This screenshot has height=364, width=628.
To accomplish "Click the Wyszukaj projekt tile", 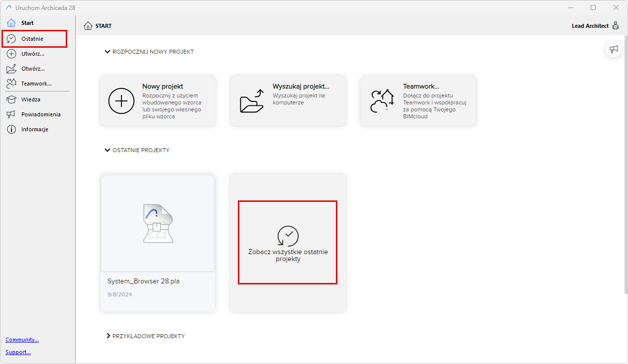I will (288, 101).
